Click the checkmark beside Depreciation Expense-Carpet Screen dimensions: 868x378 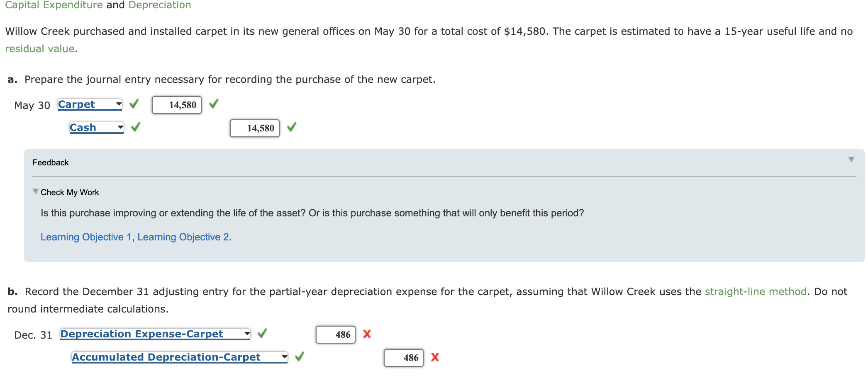(262, 333)
